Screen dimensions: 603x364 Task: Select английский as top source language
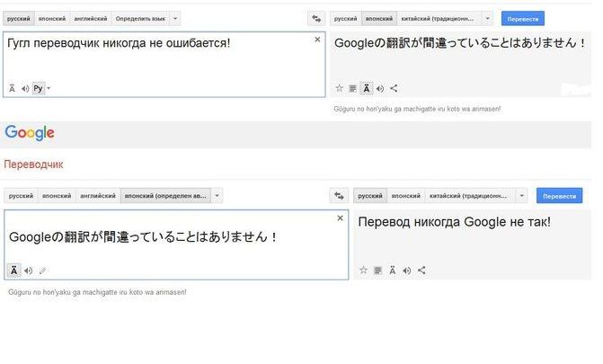pyautogui.click(x=91, y=19)
